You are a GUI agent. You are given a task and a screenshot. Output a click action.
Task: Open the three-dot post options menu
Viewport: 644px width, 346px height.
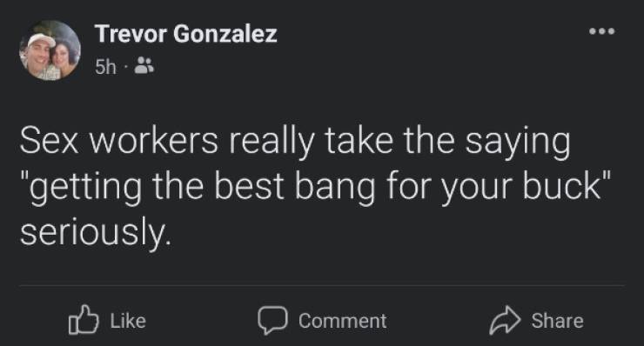pos(601,31)
